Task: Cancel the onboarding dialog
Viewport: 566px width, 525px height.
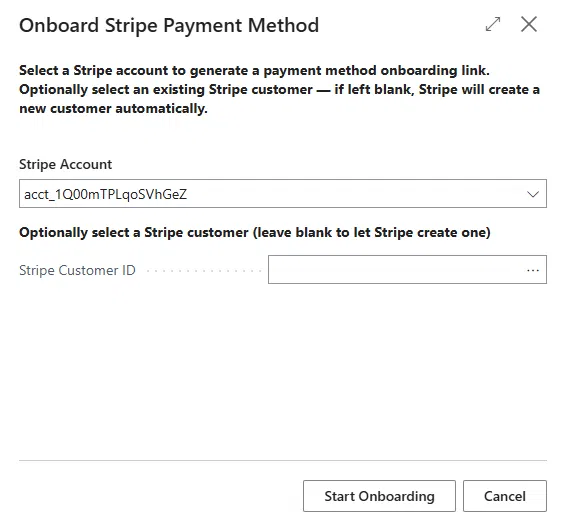Action: 505,496
